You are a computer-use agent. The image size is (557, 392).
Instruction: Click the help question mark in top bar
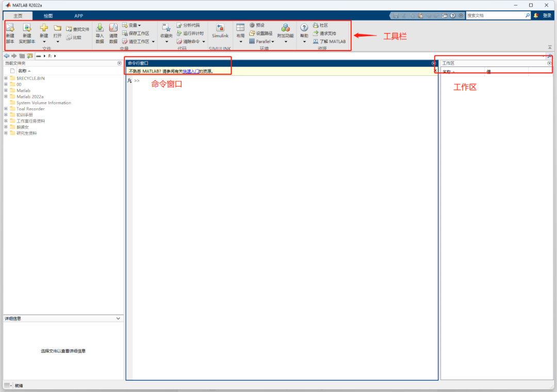[453, 15]
